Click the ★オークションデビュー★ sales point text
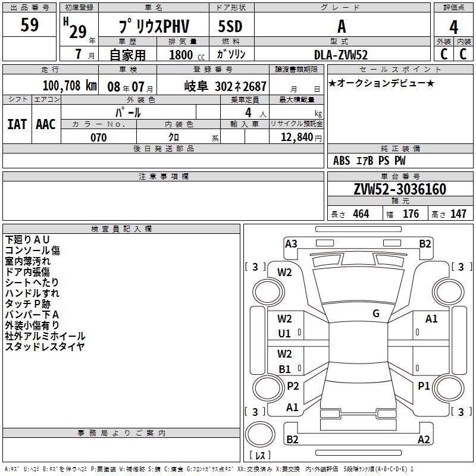The image size is (476, 476). coord(381,83)
